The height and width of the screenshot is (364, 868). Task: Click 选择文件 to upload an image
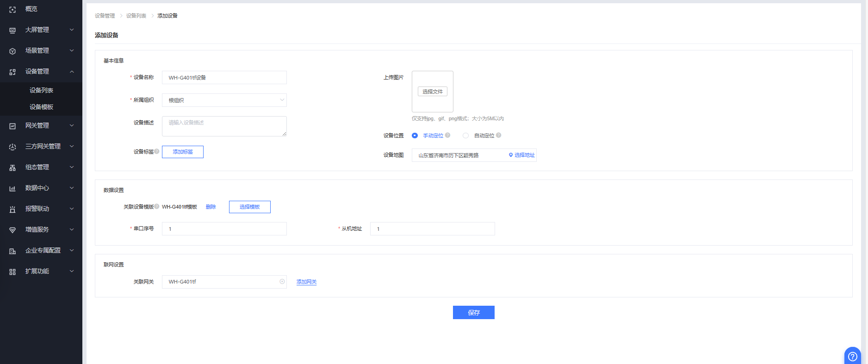coord(432,92)
